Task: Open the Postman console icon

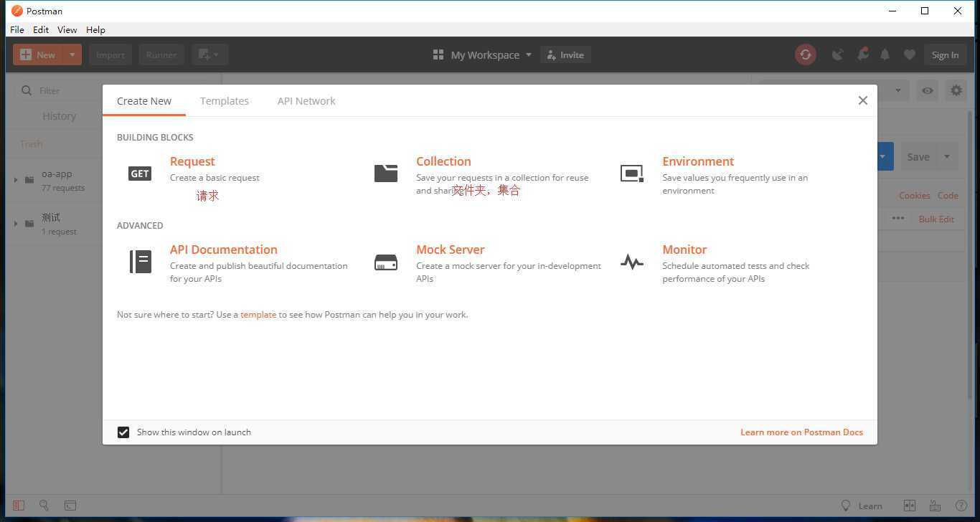Action: (70, 506)
